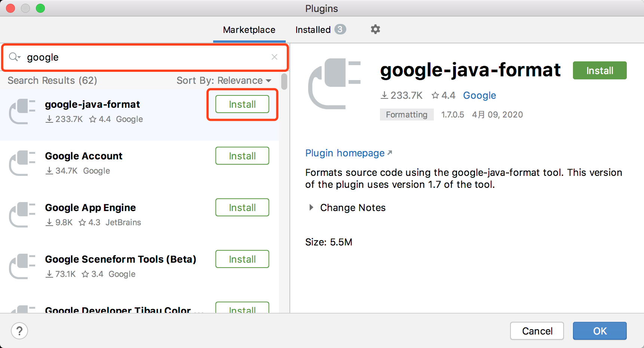Click the Google Sceneform Tools plugin icon

pyautogui.click(x=22, y=266)
